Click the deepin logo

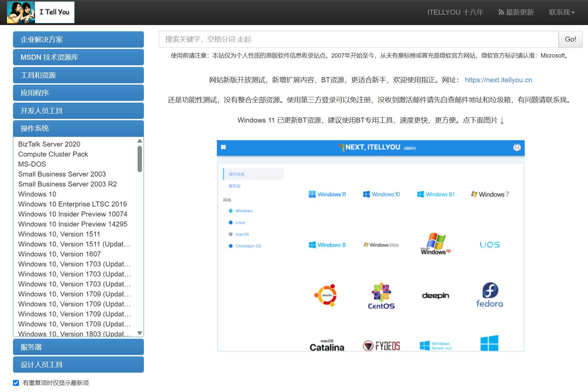point(435,295)
